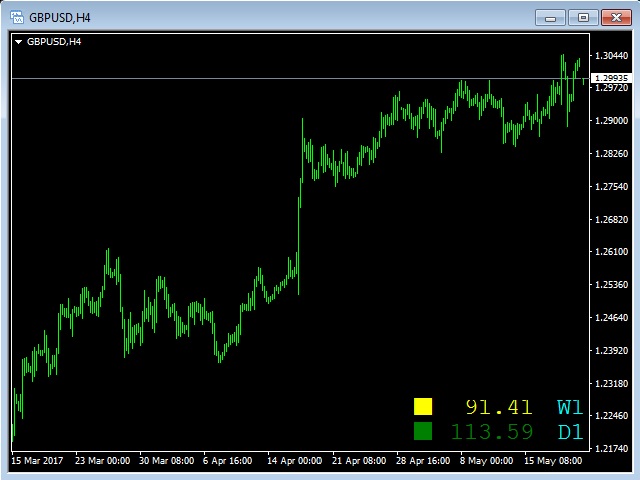Click the 113.59 daily range value
Image resolution: width=640 pixels, height=480 pixels.
(x=492, y=432)
